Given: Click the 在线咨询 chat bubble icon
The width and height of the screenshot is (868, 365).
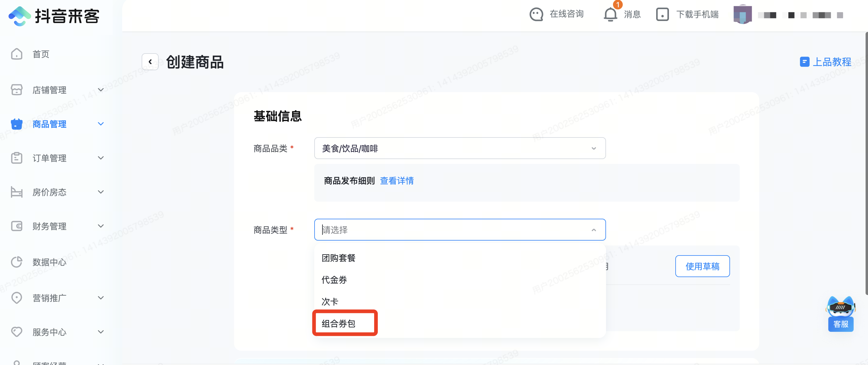Looking at the screenshot, I should point(536,14).
